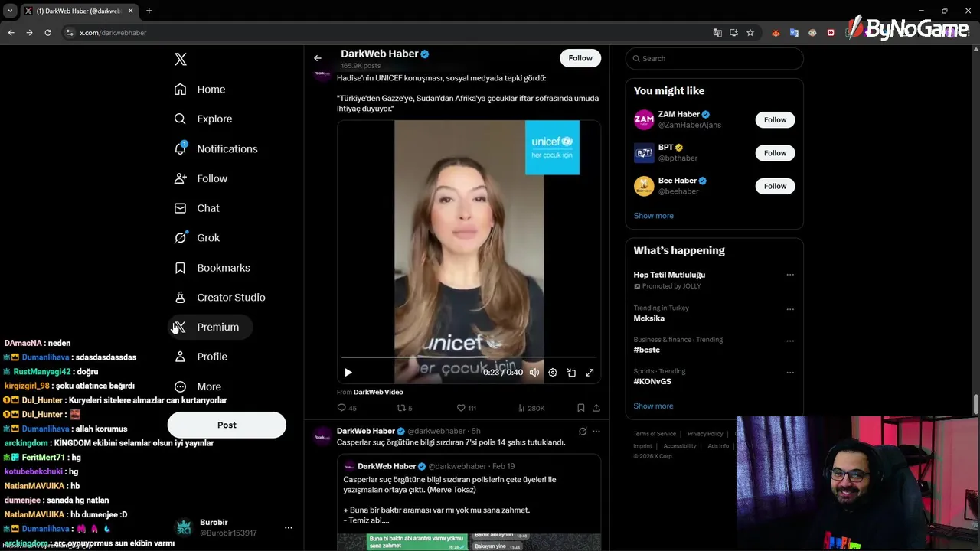Open options for Meksika trend
The image size is (980, 551).
pos(790,309)
